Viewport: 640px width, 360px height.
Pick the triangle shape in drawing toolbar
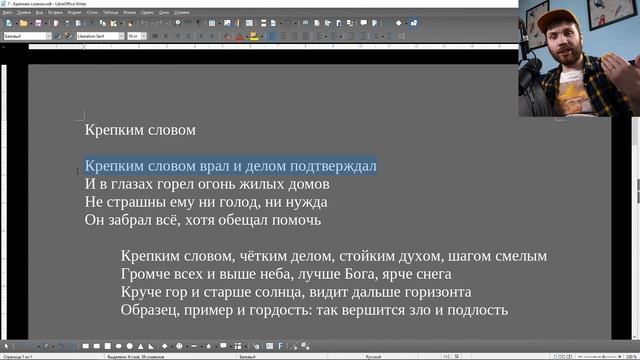click(x=141, y=346)
